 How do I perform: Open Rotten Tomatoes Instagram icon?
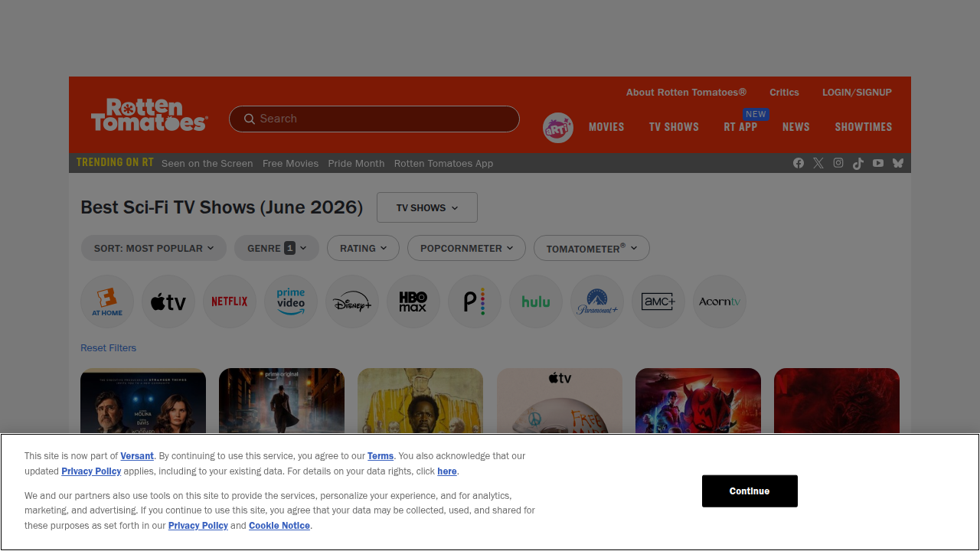pos(838,163)
